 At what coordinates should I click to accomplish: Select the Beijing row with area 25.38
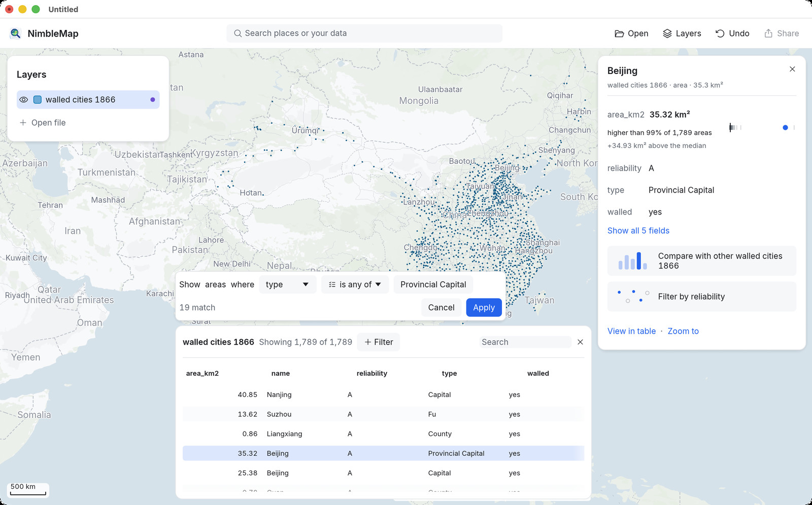(384, 473)
